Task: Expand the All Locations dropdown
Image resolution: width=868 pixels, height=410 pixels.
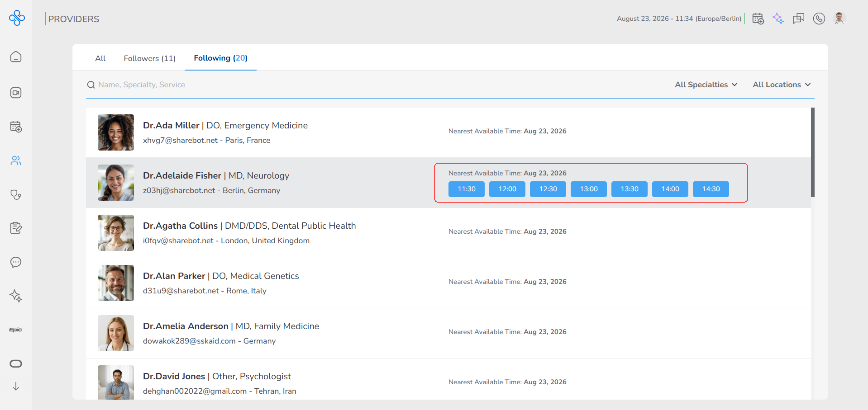Action: point(781,84)
